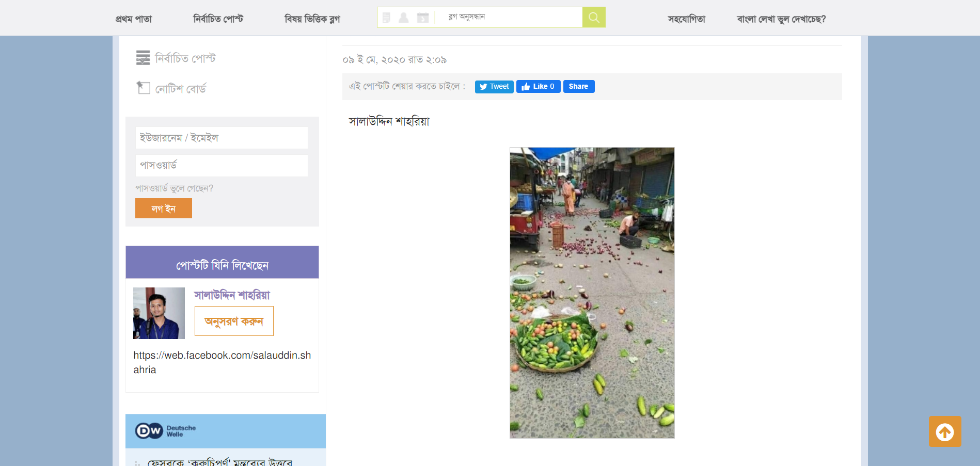Select the document search-type icon
Screen dimensions: 980x466
click(386, 18)
